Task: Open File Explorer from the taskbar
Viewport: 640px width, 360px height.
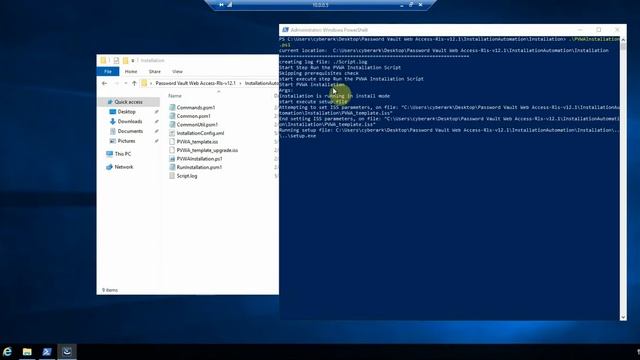Action: 27,351
